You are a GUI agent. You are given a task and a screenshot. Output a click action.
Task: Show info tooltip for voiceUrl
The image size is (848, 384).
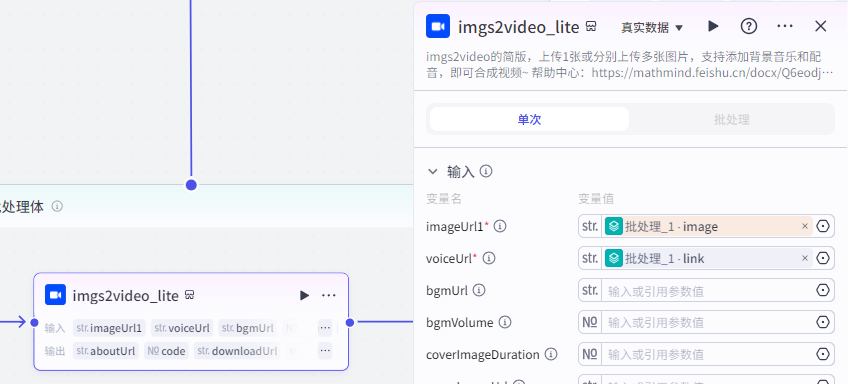coord(489,259)
